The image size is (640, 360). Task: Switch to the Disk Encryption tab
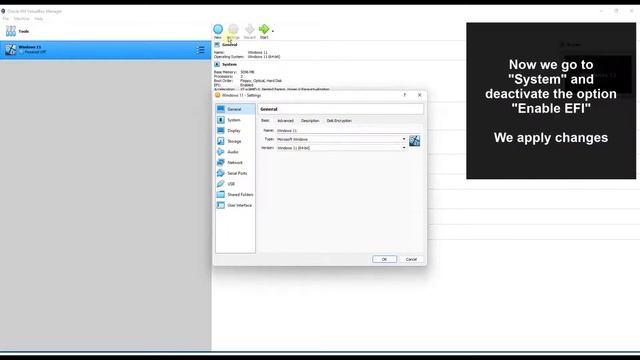[x=339, y=121]
